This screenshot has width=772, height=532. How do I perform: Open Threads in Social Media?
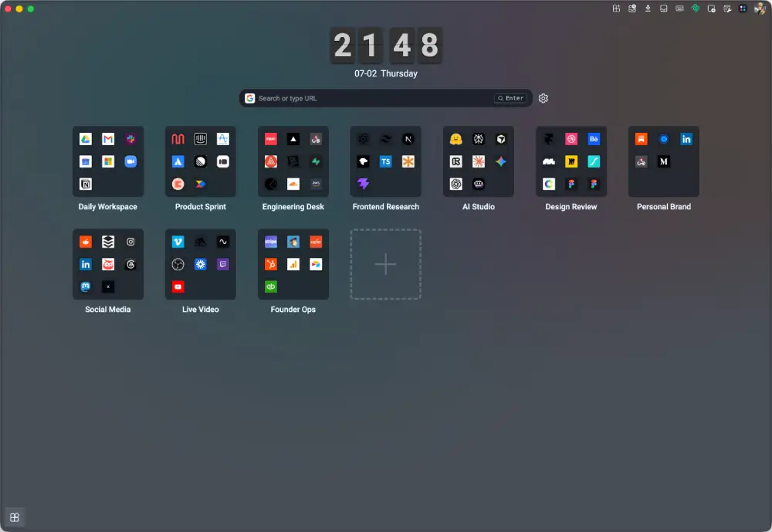pyautogui.click(x=130, y=265)
